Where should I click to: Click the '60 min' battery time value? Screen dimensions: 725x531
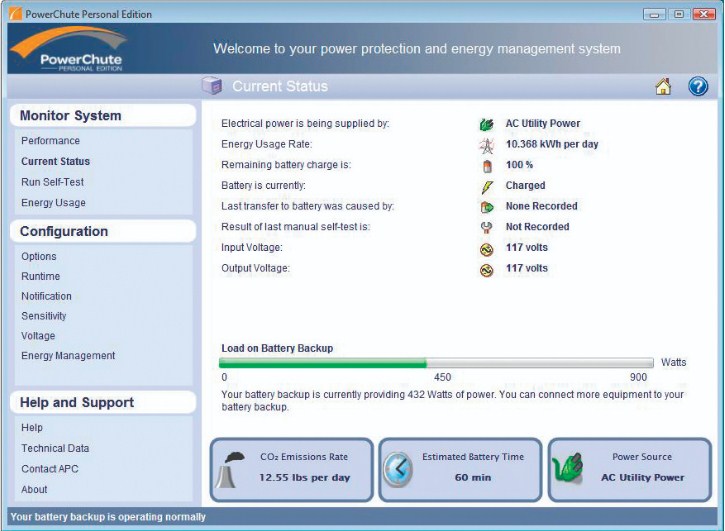[x=473, y=477]
